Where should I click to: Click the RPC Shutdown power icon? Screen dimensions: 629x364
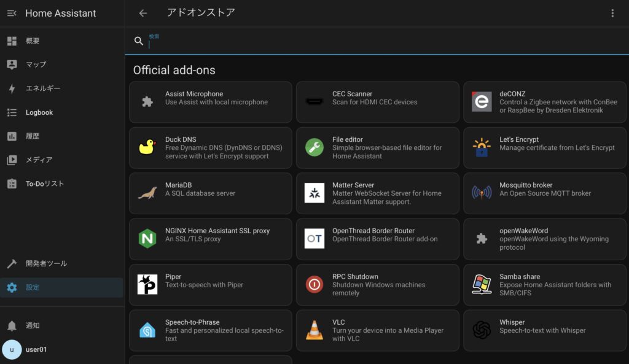[x=314, y=284]
